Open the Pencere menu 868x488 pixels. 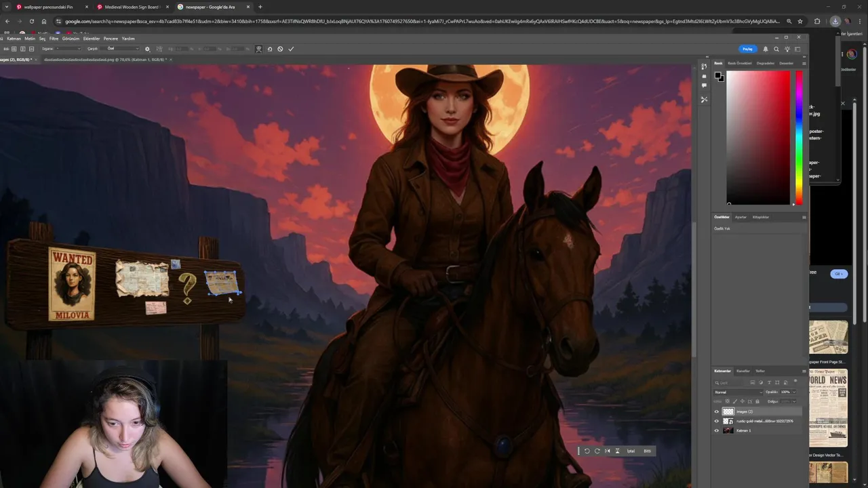point(111,39)
